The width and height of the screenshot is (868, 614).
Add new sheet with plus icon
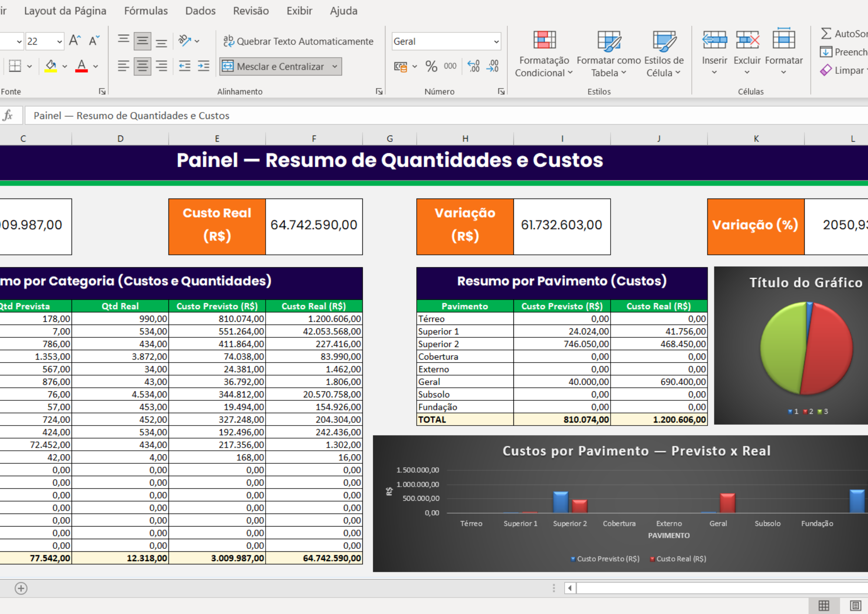[21, 588]
